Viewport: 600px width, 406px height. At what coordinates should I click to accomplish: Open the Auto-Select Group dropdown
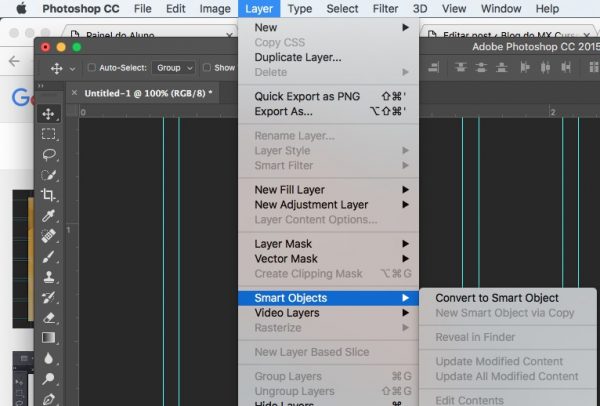pos(173,68)
